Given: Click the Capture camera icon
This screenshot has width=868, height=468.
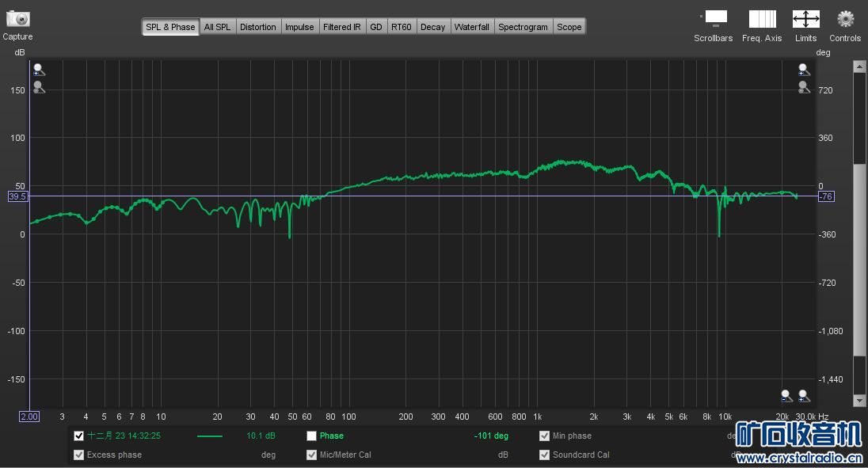Looking at the screenshot, I should (18, 18).
